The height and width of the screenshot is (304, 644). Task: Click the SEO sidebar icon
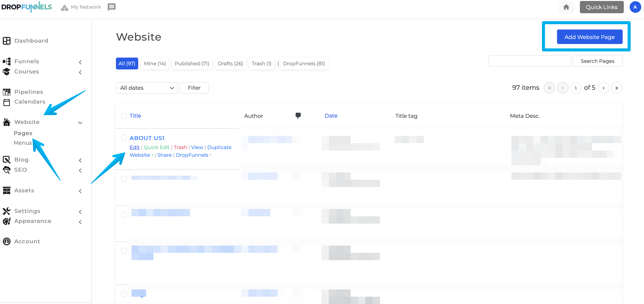point(7,170)
